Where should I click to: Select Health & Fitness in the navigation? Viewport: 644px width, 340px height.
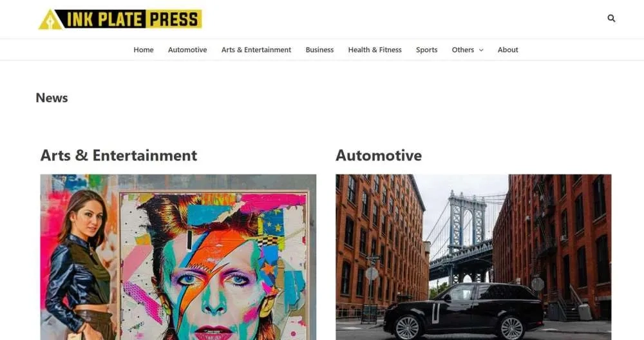[x=375, y=50]
